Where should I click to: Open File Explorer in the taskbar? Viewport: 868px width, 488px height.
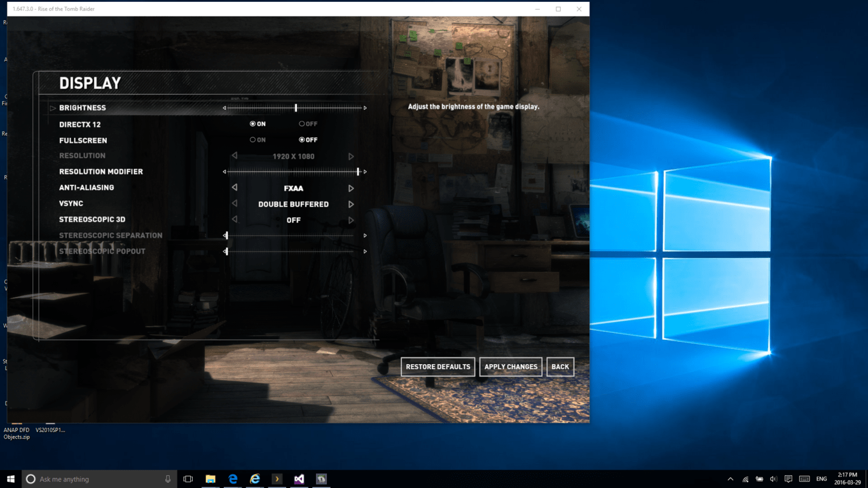tap(210, 479)
